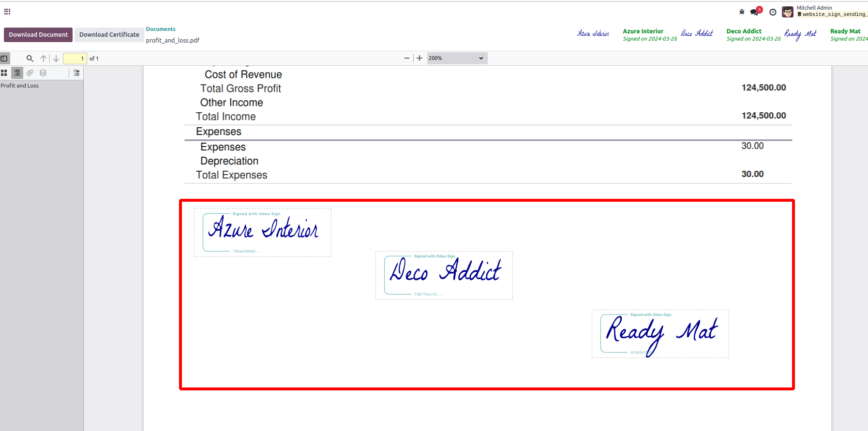Click Ready Mat signature thumbnail in header
868x431 pixels.
(x=800, y=34)
